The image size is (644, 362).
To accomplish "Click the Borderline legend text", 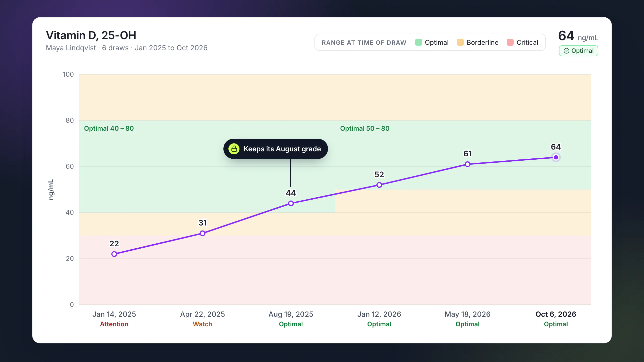I will coord(482,42).
